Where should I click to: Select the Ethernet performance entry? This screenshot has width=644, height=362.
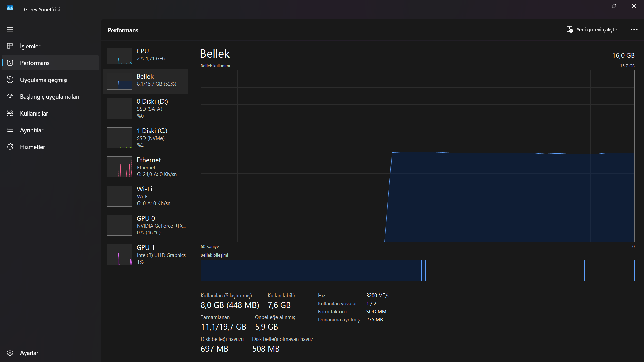(145, 167)
